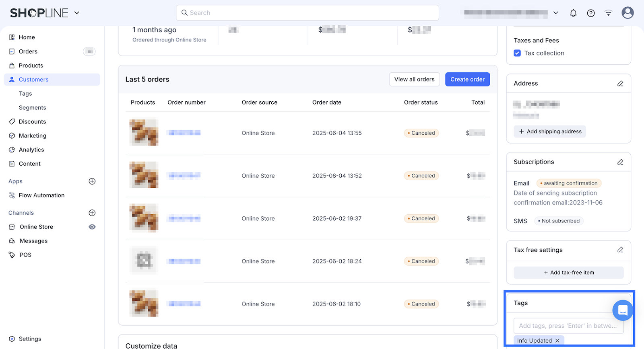Screen dimensions: 644x349
Task: Open the store name dropdown chevron
Action: pyautogui.click(x=556, y=13)
